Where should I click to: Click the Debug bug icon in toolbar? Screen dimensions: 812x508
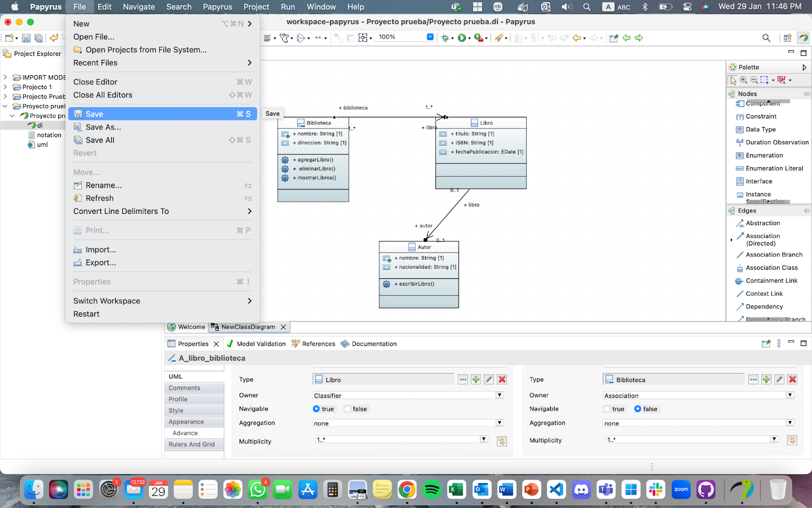pos(446,38)
